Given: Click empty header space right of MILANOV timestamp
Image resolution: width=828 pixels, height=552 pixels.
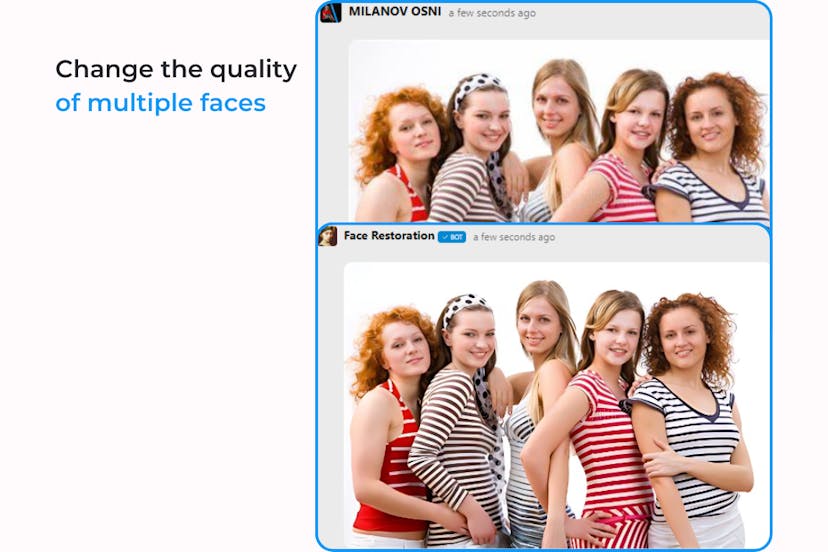Looking at the screenshot, I should coord(650,13).
